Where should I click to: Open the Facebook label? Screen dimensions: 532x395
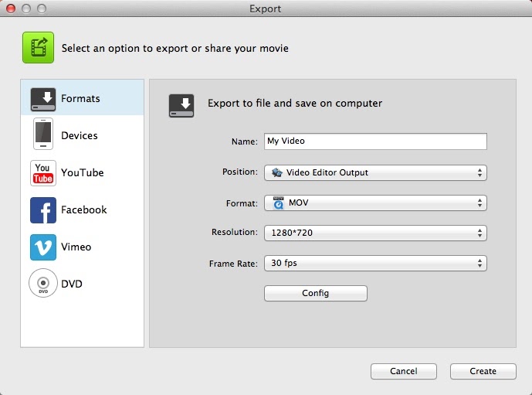(84, 209)
